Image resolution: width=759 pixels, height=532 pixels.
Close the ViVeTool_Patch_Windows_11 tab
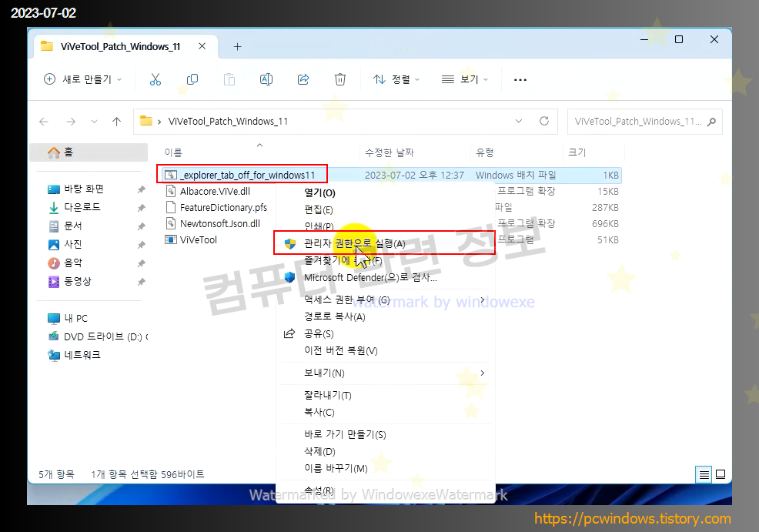pos(202,46)
